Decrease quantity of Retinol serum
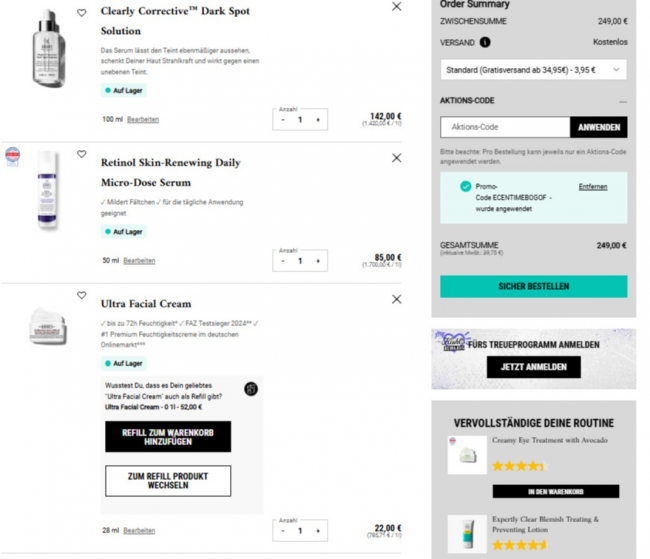The width and height of the screenshot is (650, 559). pyautogui.click(x=283, y=261)
